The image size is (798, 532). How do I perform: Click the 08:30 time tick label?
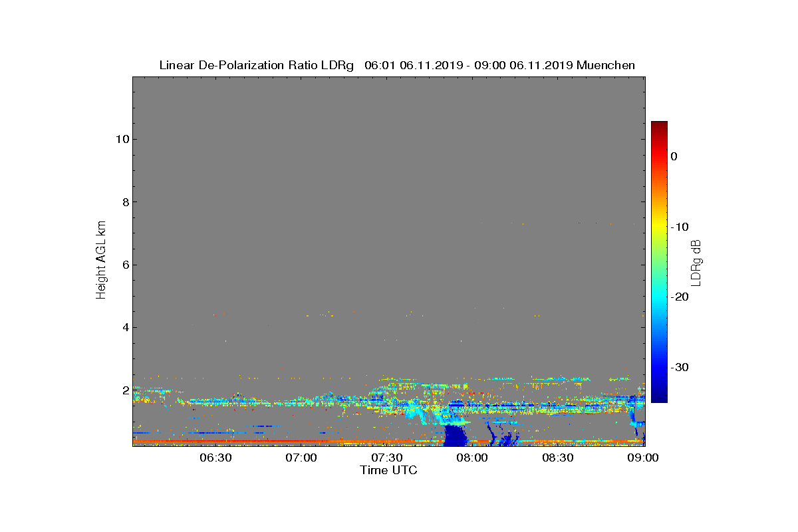pos(558,458)
